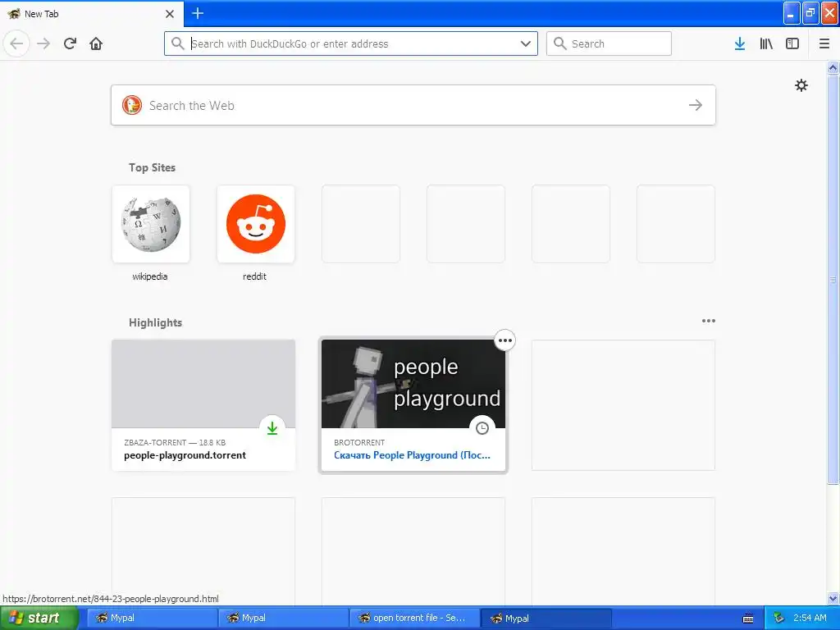The image size is (840, 630).
Task: Open the hamburger application menu
Action: click(824, 43)
